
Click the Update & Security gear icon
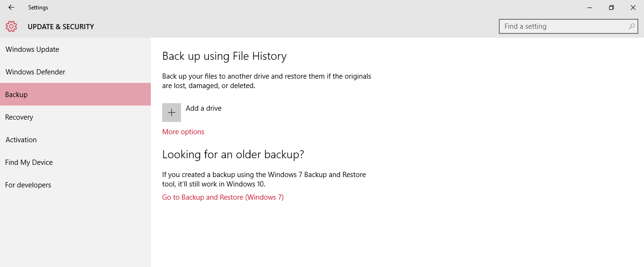[x=11, y=27]
